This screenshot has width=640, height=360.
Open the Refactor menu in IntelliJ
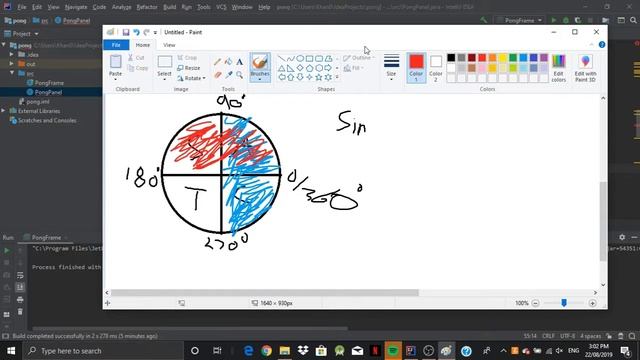click(x=147, y=7)
